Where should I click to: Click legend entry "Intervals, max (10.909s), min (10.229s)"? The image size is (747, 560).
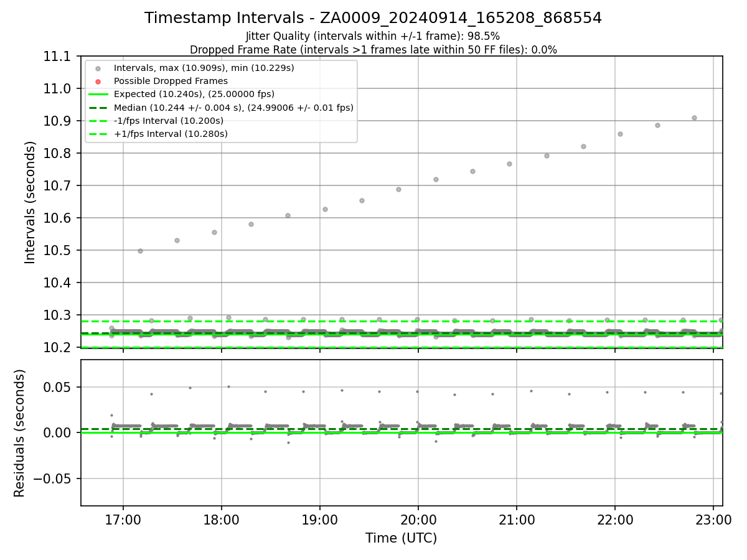[204, 67]
